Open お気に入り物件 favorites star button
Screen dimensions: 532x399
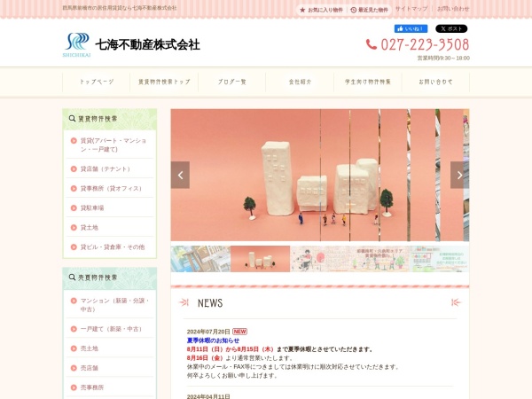point(321,10)
